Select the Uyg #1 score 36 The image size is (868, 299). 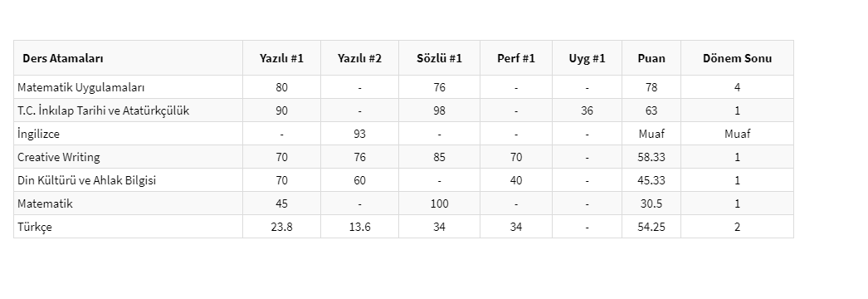pos(587,110)
